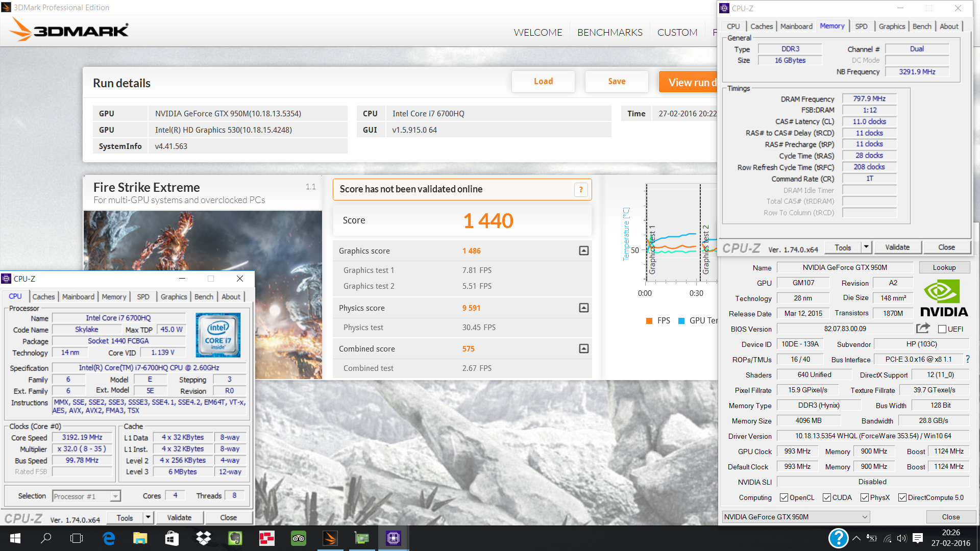Click Validate in bottom CPU-Z window
980x551 pixels.
pyautogui.click(x=179, y=517)
